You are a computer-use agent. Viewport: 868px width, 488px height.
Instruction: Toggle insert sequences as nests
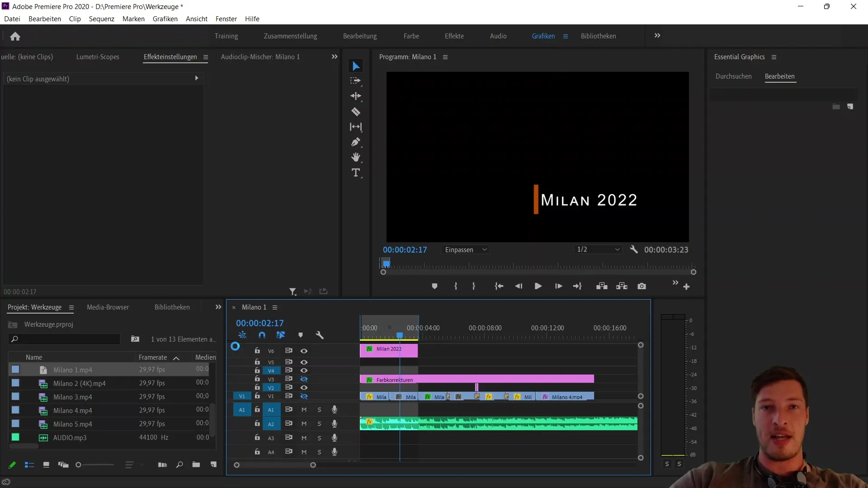click(242, 335)
